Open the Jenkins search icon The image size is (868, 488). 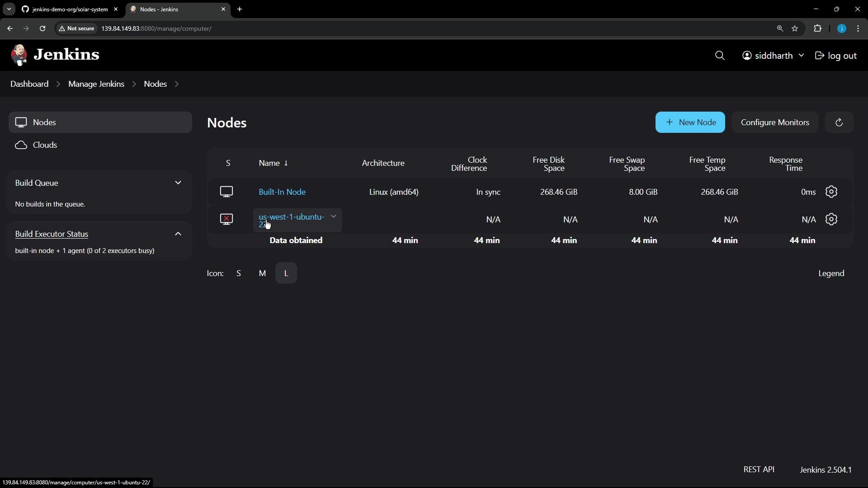(x=720, y=56)
